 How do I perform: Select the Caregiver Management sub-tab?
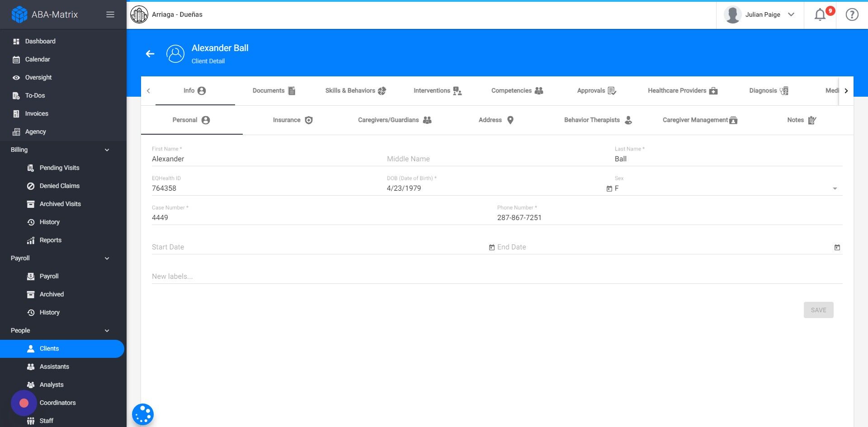click(x=700, y=120)
